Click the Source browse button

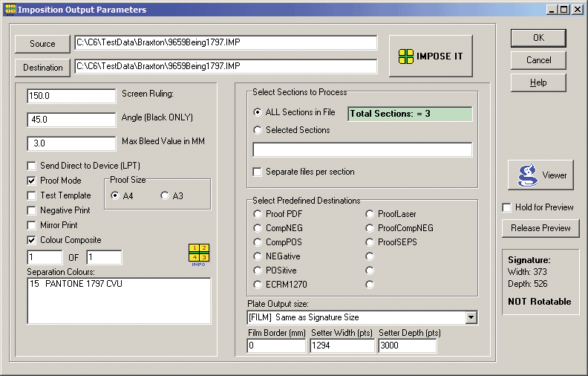click(42, 44)
